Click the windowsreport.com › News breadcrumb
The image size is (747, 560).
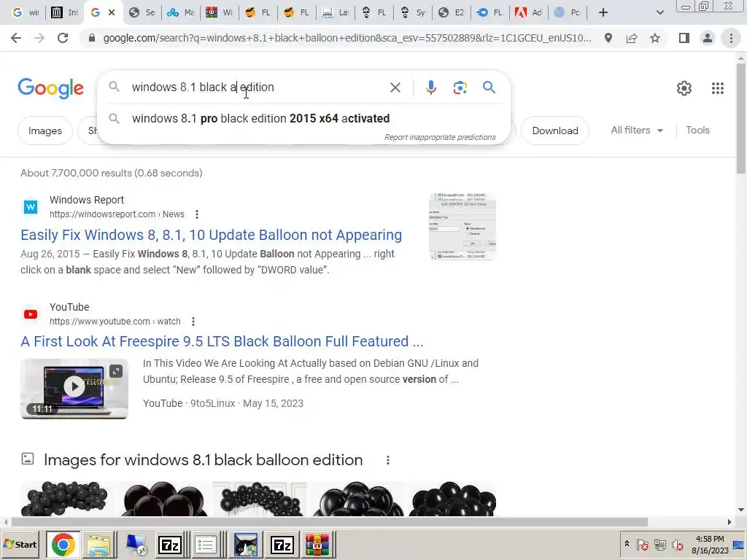pyautogui.click(x=117, y=214)
